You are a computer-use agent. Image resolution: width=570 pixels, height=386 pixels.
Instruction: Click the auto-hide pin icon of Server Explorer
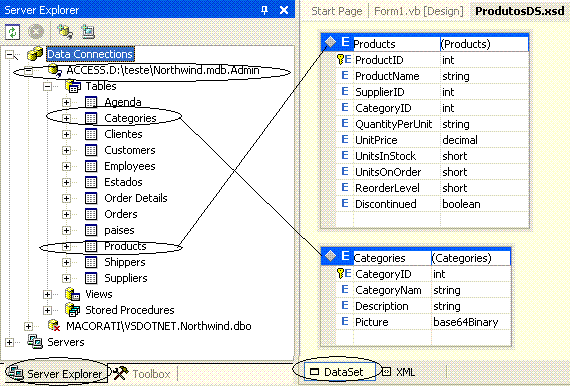coord(265,10)
